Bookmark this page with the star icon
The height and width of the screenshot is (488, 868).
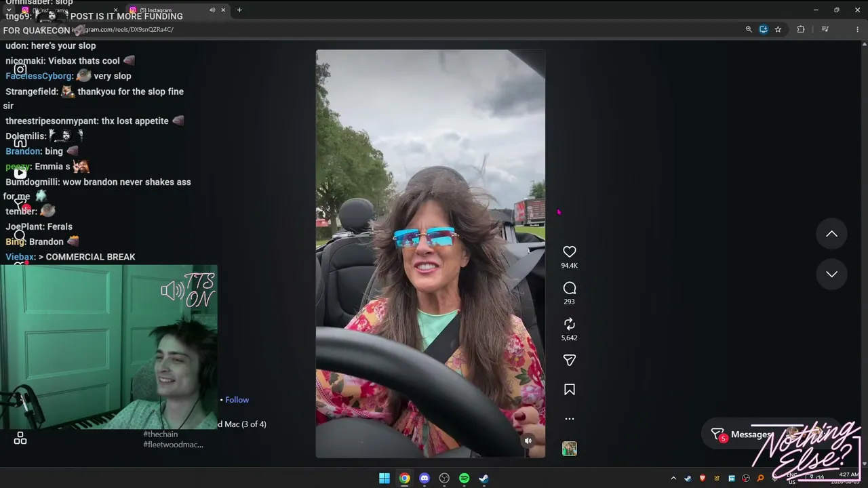778,29
